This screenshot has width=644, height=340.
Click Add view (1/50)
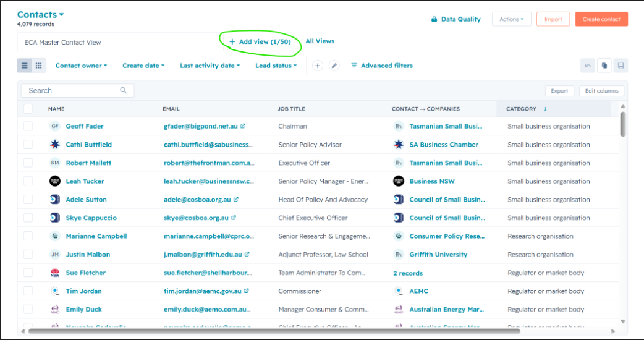260,41
